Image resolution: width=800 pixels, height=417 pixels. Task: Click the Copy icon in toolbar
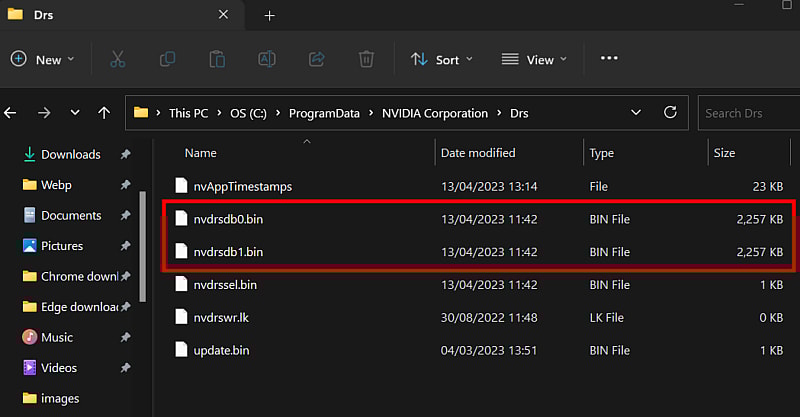(x=167, y=59)
